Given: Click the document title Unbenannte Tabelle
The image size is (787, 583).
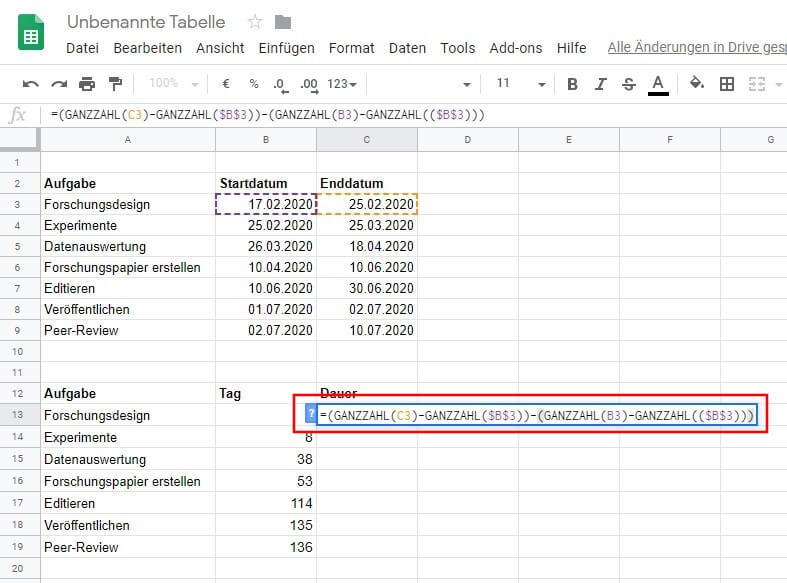Looking at the screenshot, I should 146,22.
